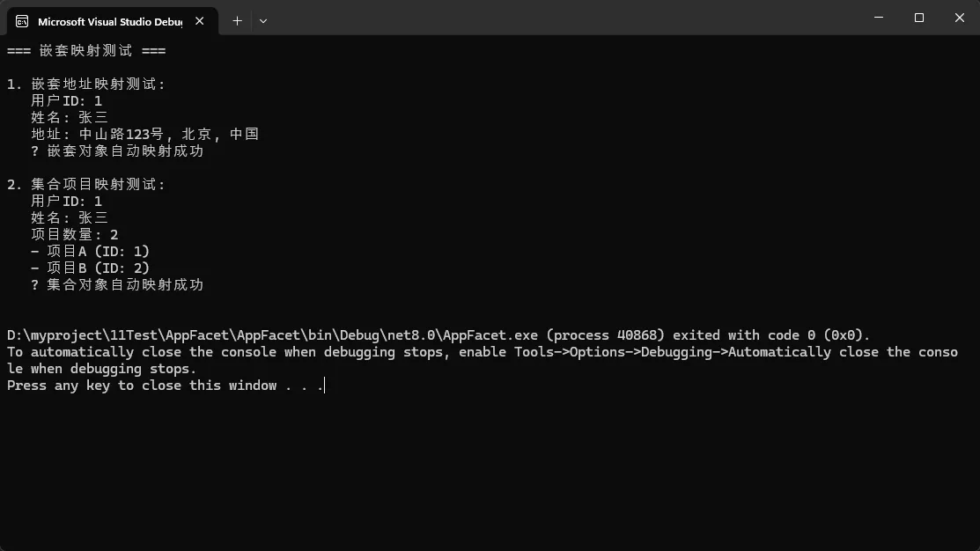
Task: Maximize the terminal window
Action: [919, 18]
